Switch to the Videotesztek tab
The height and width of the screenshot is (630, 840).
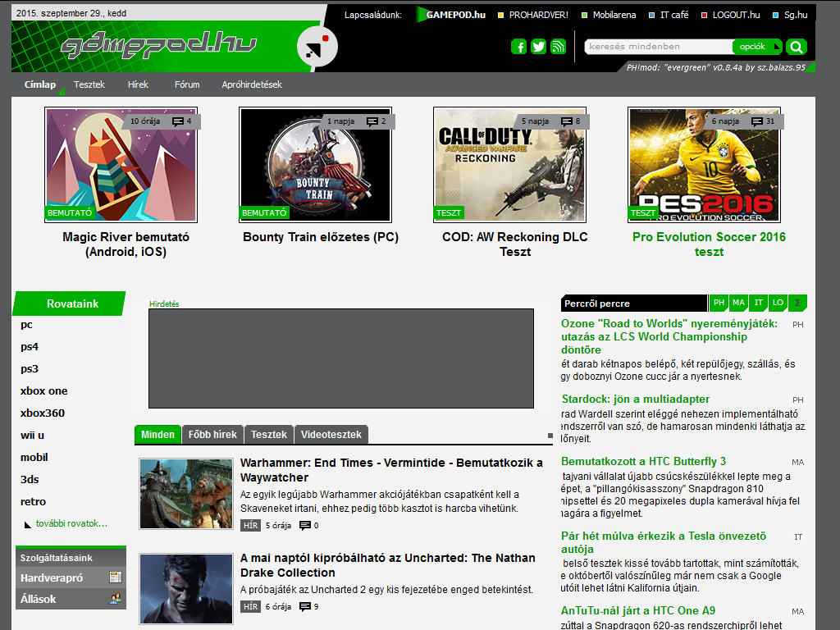tap(331, 435)
